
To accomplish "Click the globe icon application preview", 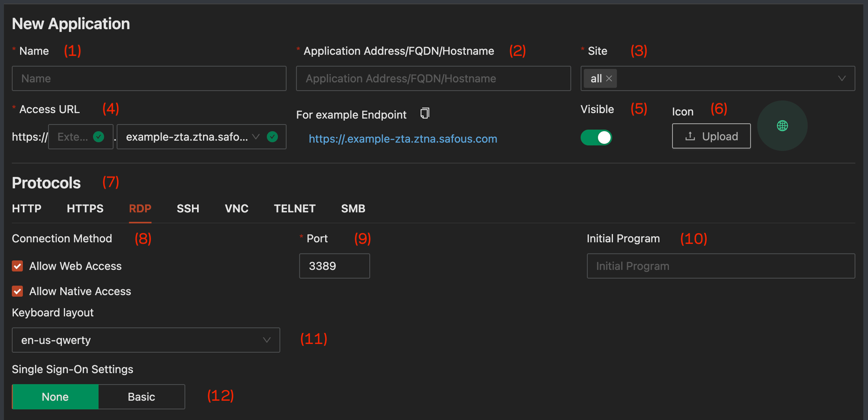I will [x=782, y=126].
